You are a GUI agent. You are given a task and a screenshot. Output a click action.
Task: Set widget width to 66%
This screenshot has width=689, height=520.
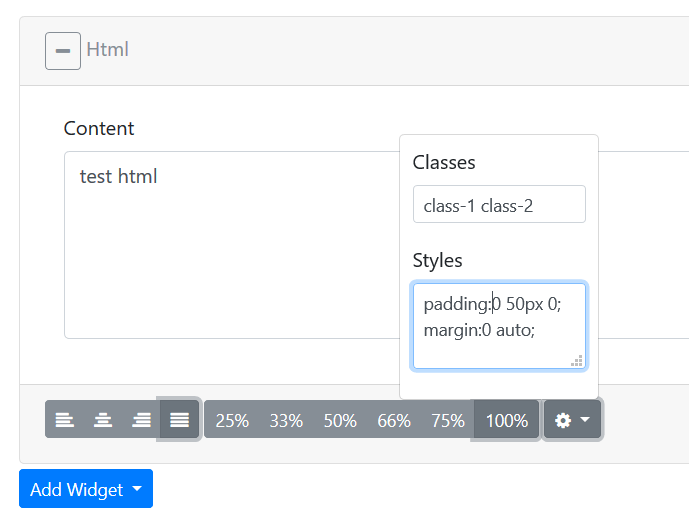click(394, 420)
